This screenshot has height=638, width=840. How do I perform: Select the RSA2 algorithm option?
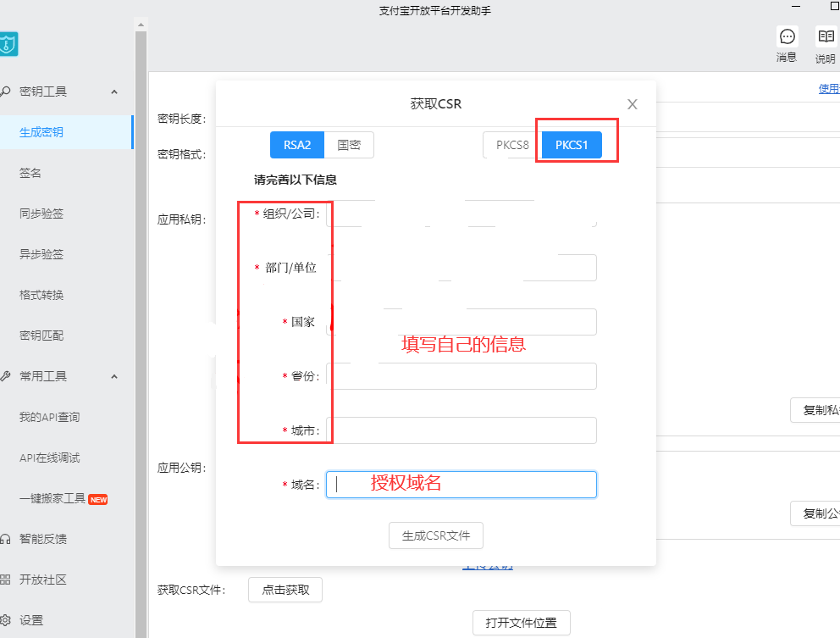point(296,145)
